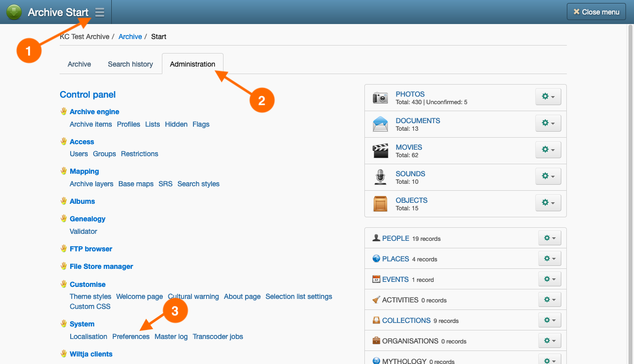Screen dimensions: 634x364
Task: Click the Documents envelope icon
Action: pyautogui.click(x=380, y=124)
